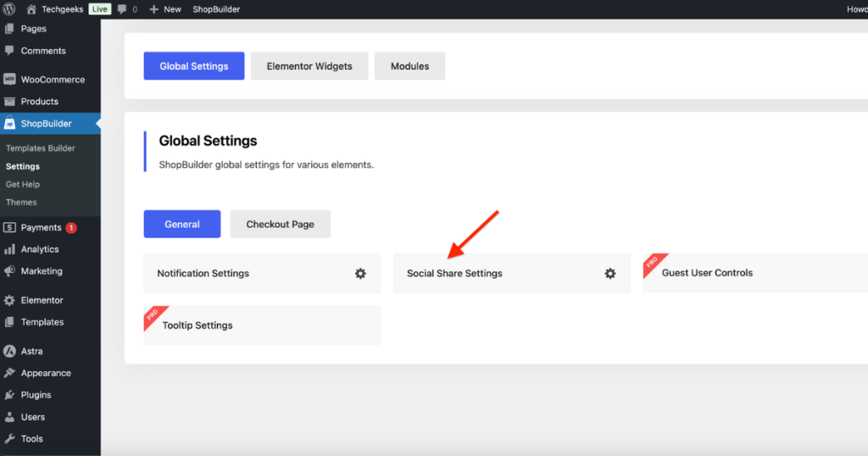The height and width of the screenshot is (456, 868).
Task: Click the Pages sidebar icon
Action: pos(9,28)
